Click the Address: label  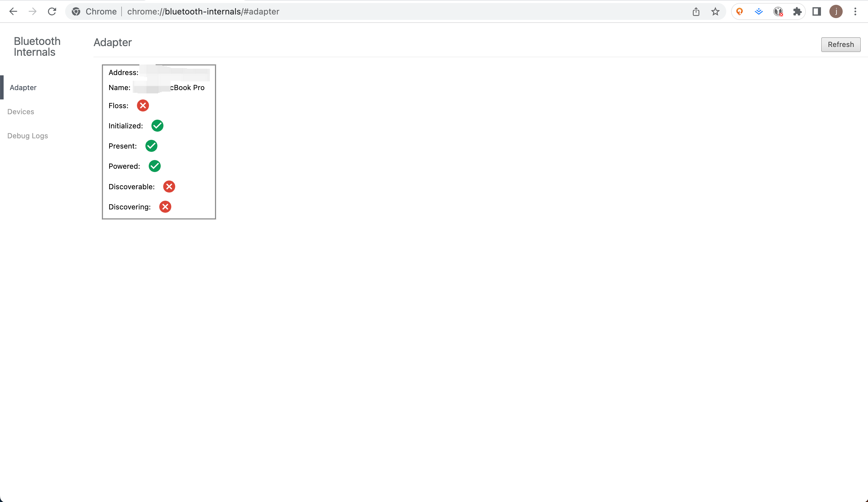tap(123, 72)
